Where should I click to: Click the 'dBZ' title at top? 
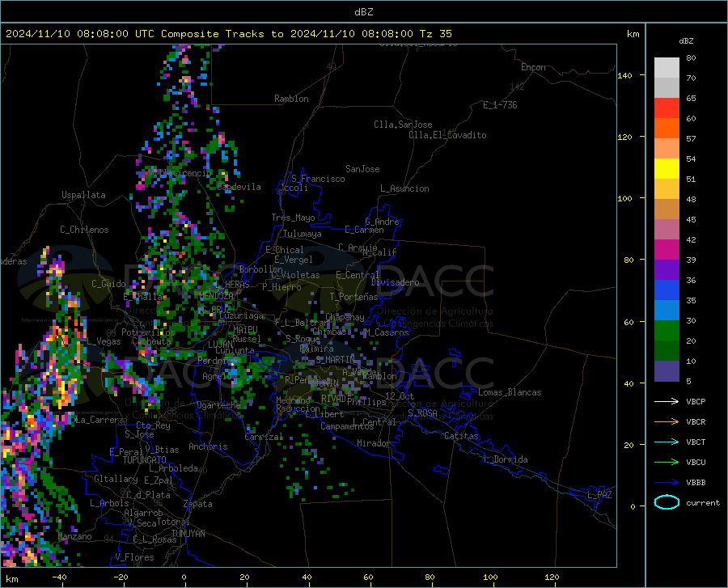pos(363,12)
